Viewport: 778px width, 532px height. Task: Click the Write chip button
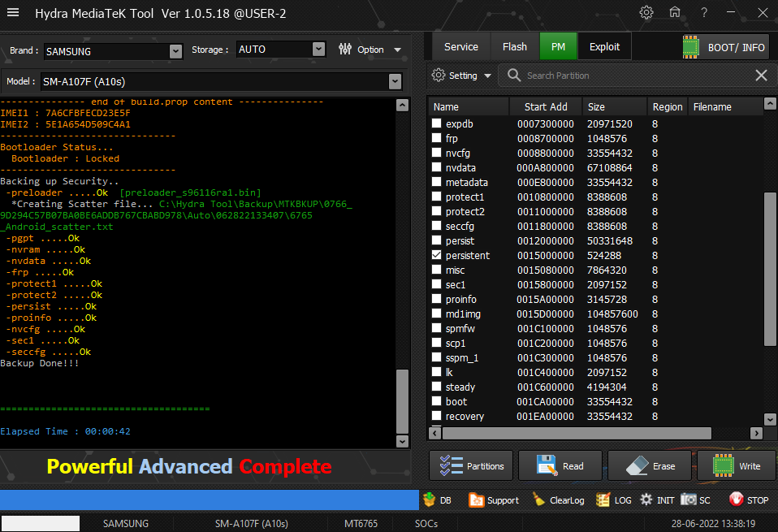(x=737, y=466)
